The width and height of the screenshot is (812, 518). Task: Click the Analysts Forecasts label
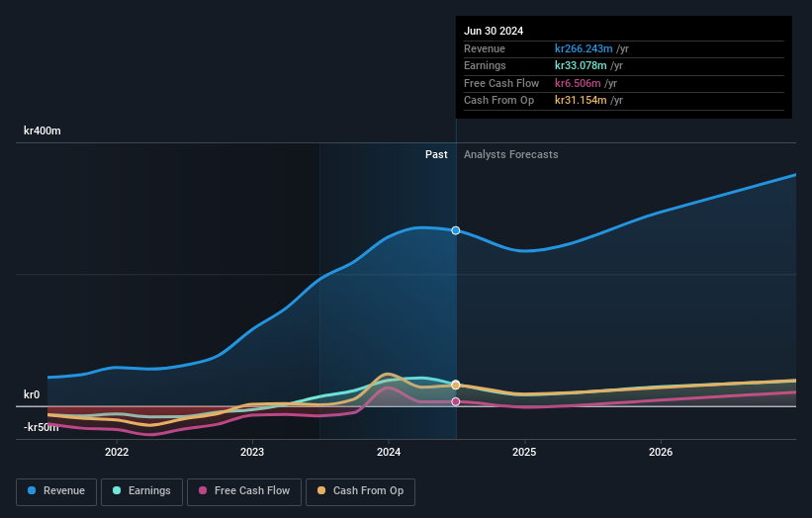click(510, 154)
